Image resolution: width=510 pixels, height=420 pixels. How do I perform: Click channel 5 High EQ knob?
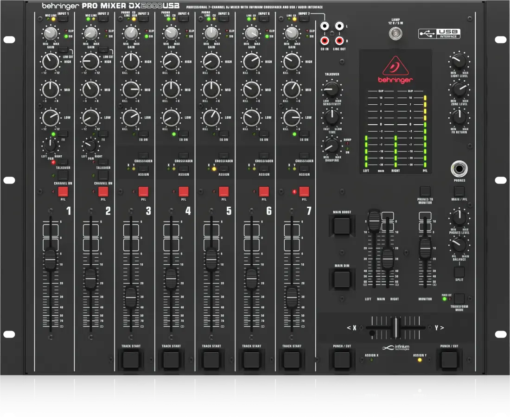tap(211, 62)
